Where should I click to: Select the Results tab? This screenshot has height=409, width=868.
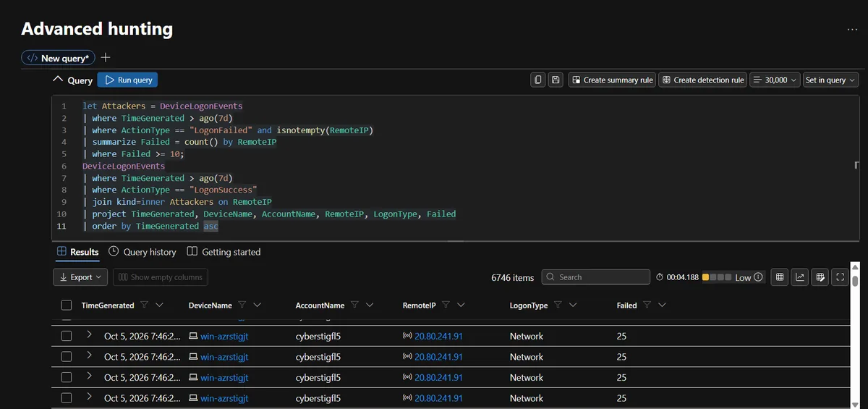point(78,252)
